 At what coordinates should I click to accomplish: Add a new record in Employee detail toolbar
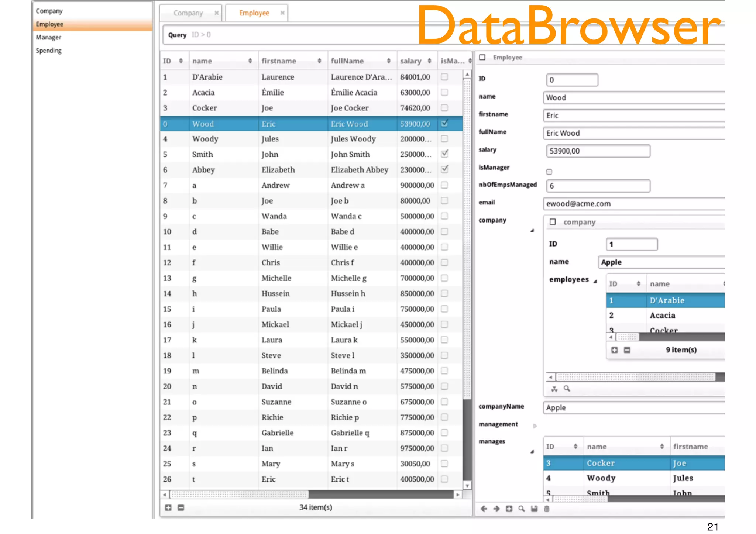click(x=509, y=509)
